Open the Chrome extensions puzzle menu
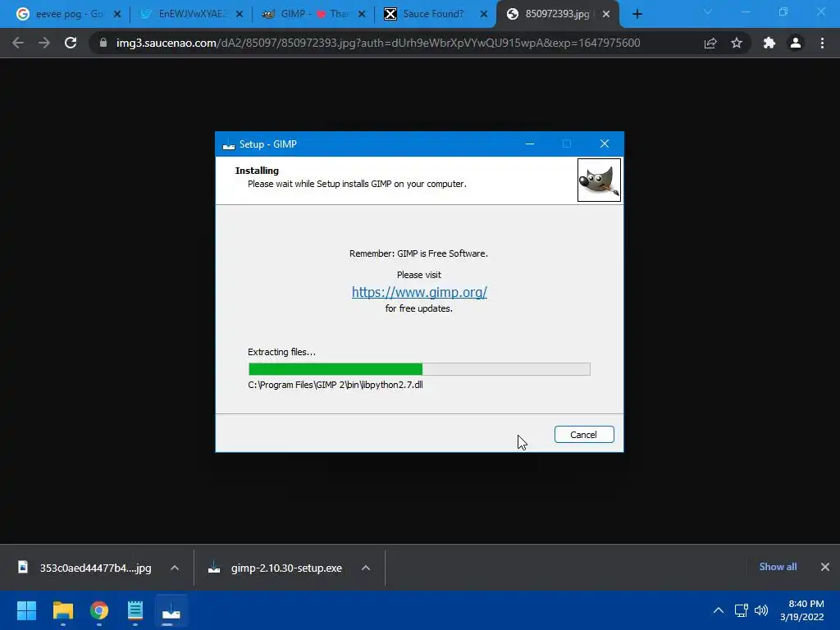Image resolution: width=840 pixels, height=630 pixels. (x=769, y=43)
